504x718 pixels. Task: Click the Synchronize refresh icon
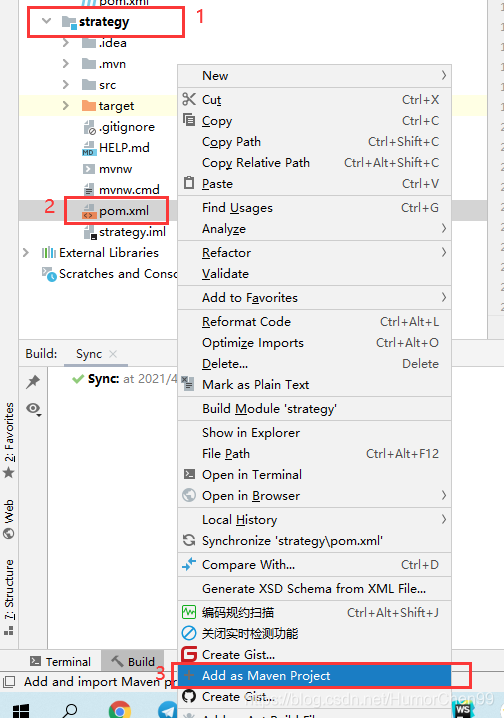pos(189,540)
